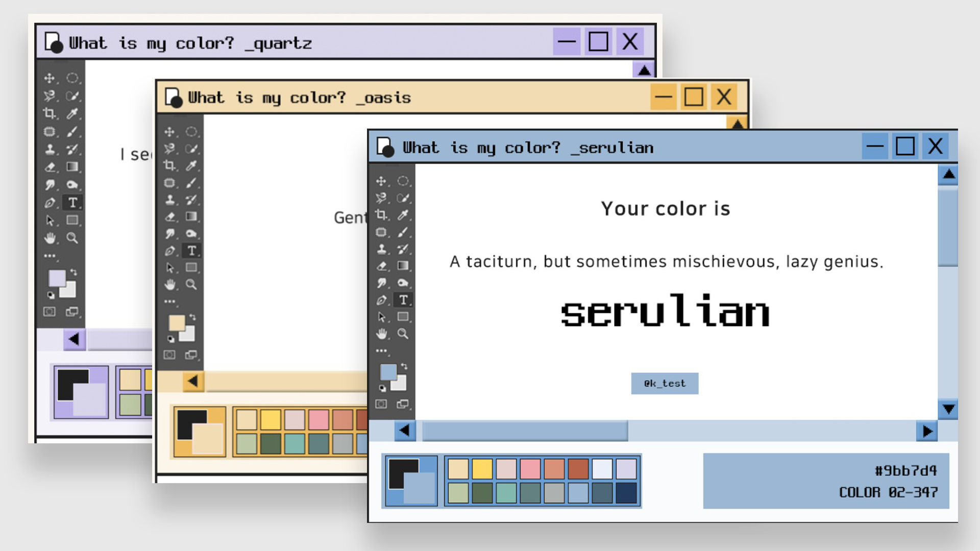
Task: Select the Move tool in the quartz window
Action: (x=50, y=78)
